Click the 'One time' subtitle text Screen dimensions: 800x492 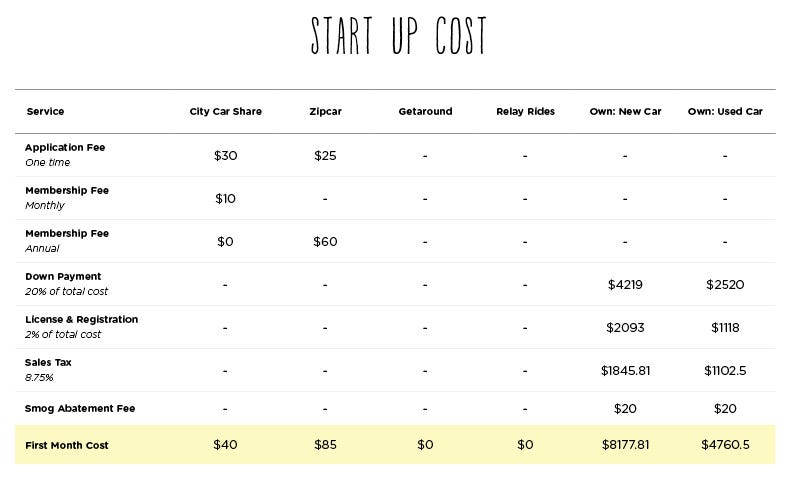(x=47, y=162)
